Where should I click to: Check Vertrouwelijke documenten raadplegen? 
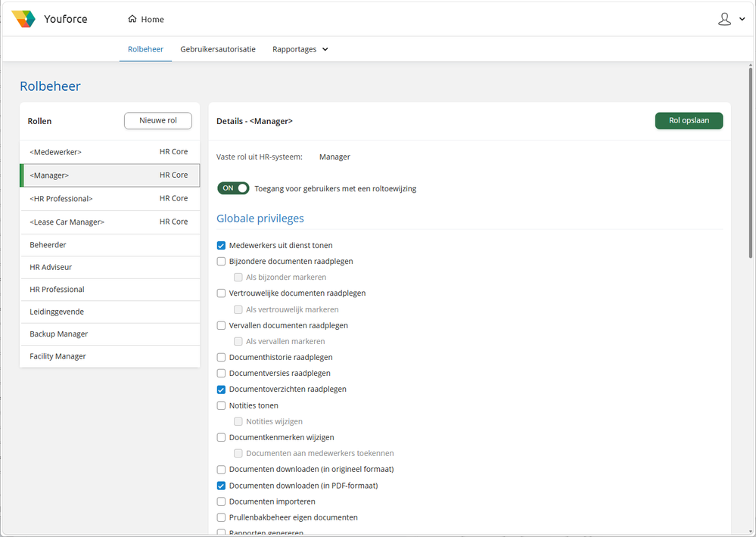221,293
